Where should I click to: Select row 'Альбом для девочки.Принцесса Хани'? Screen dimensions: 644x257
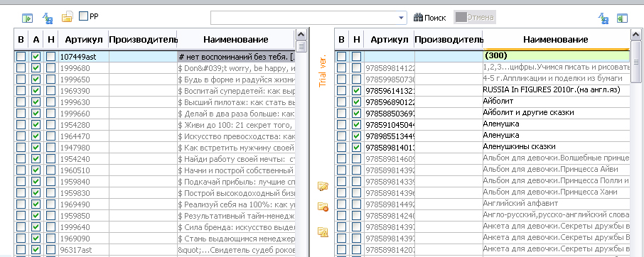[482, 192]
